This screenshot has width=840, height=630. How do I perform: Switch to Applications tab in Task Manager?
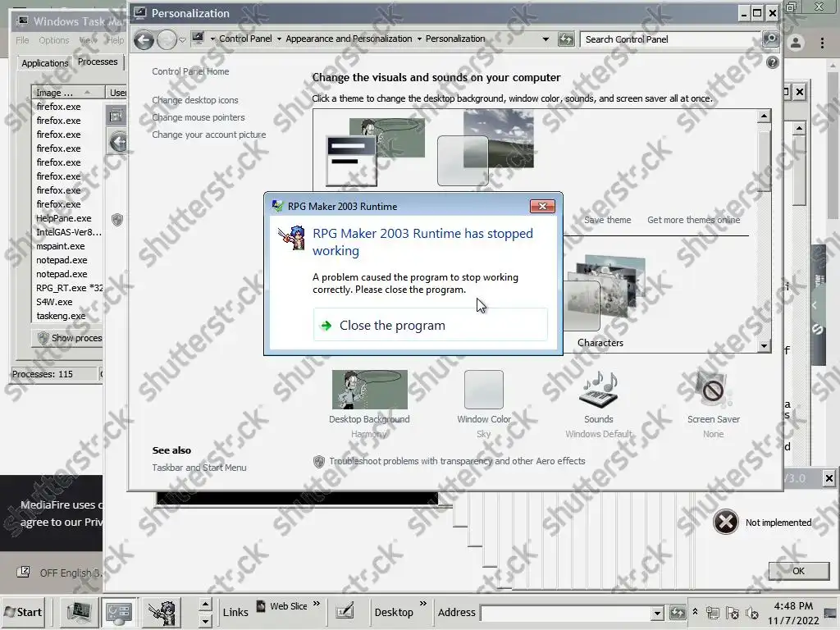pyautogui.click(x=45, y=62)
